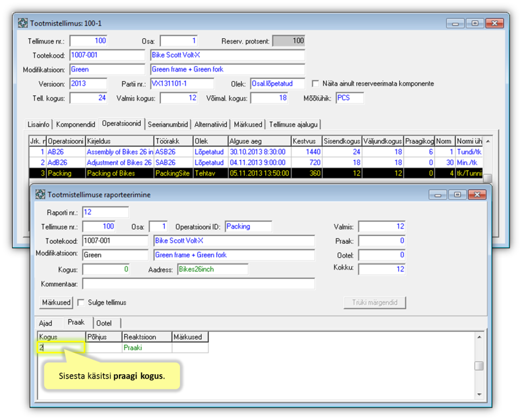
Task: Click the SAB26 töörakk cell
Action: [x=173, y=163]
